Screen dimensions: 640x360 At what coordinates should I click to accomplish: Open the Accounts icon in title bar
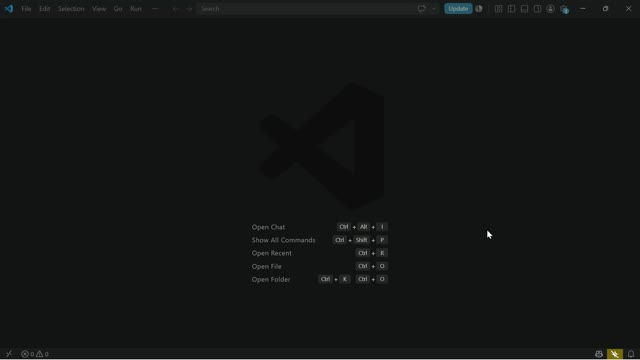point(551,9)
